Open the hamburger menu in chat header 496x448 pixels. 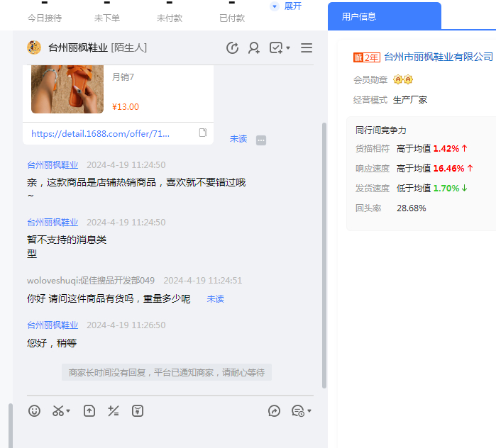point(307,47)
